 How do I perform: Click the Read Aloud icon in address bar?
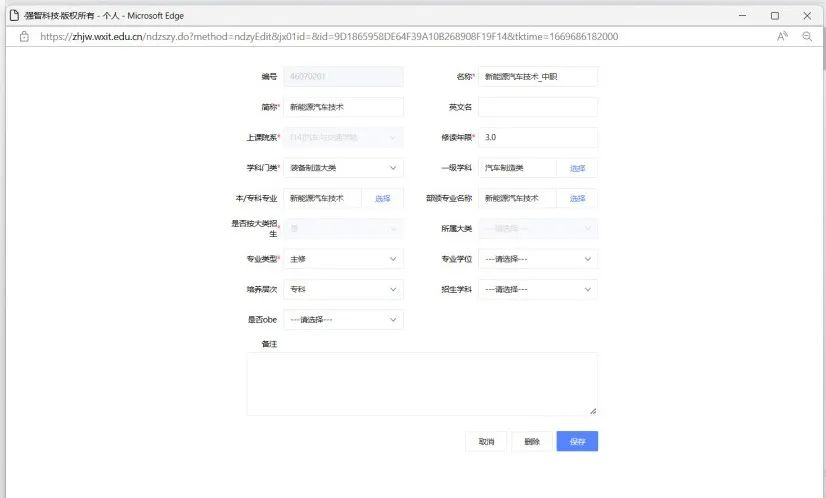click(782, 36)
